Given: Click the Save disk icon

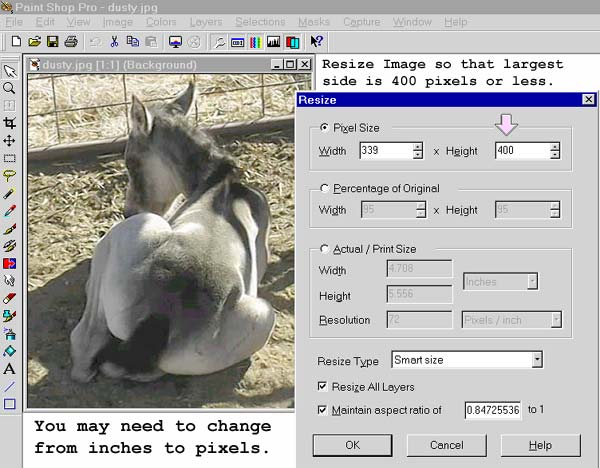Looking at the screenshot, I should point(52,42).
